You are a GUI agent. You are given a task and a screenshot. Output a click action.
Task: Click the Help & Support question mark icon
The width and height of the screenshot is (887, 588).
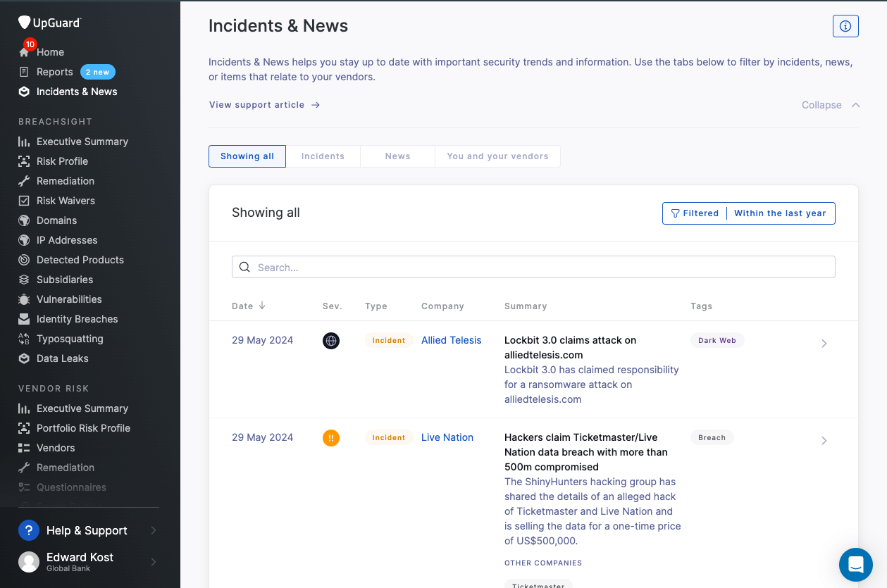click(28, 530)
